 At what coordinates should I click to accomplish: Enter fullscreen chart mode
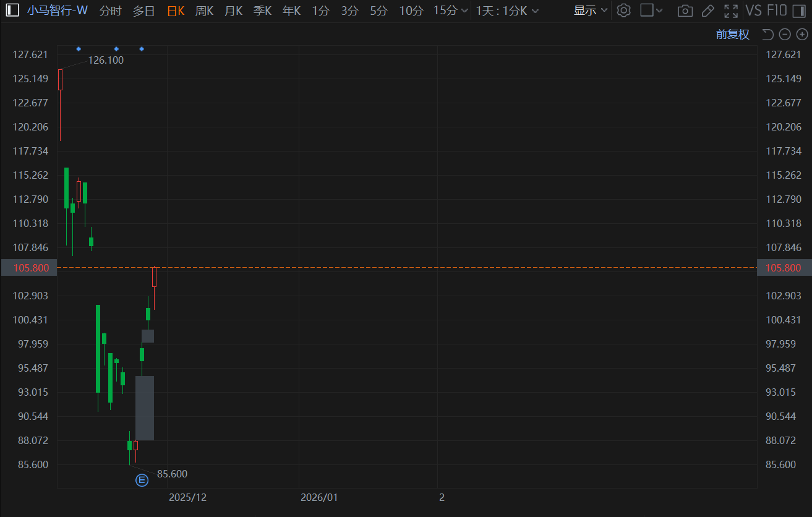[x=731, y=11]
